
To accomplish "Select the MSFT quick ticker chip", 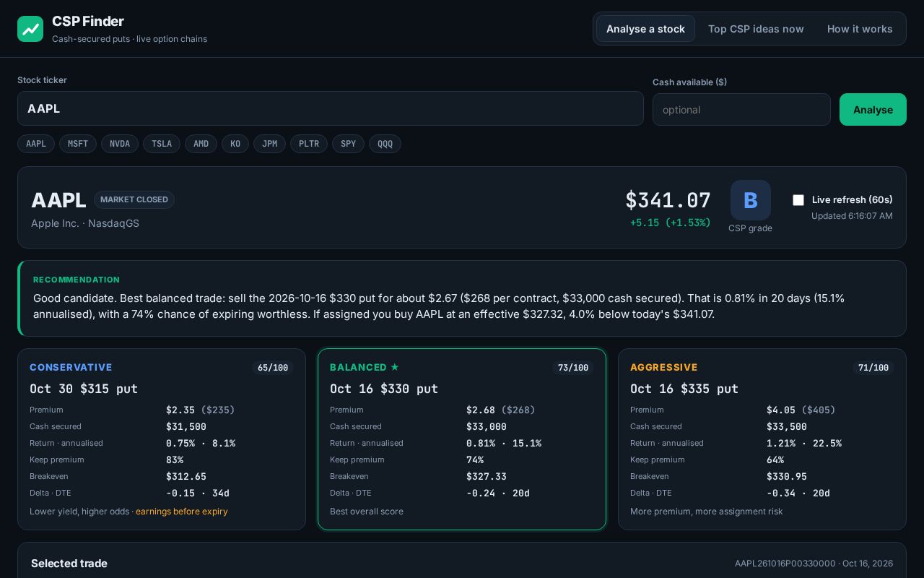I will click(x=78, y=144).
